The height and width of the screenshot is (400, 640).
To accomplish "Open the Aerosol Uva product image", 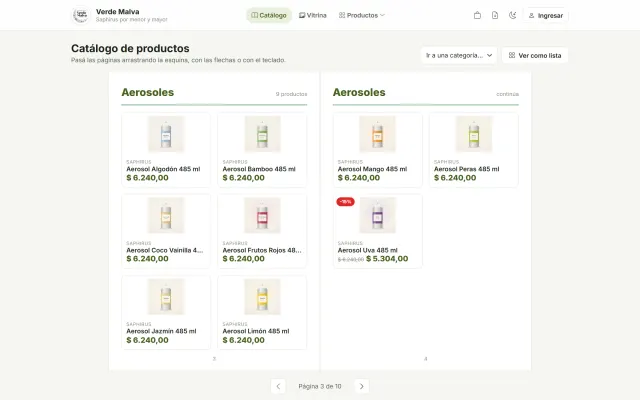I will coord(377,215).
